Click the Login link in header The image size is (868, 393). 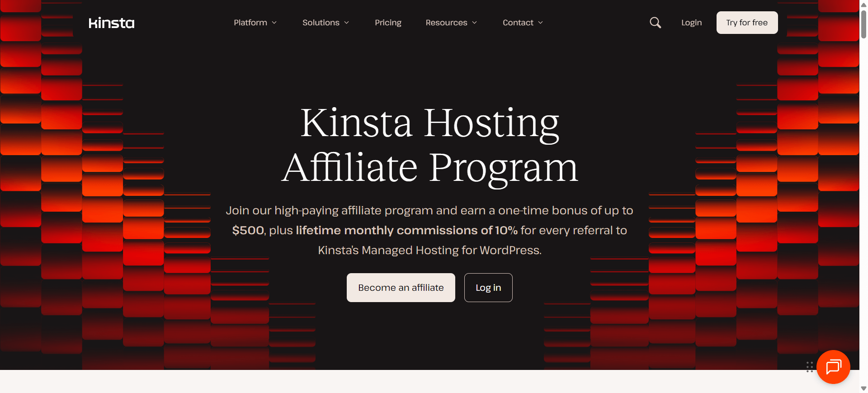click(x=691, y=23)
